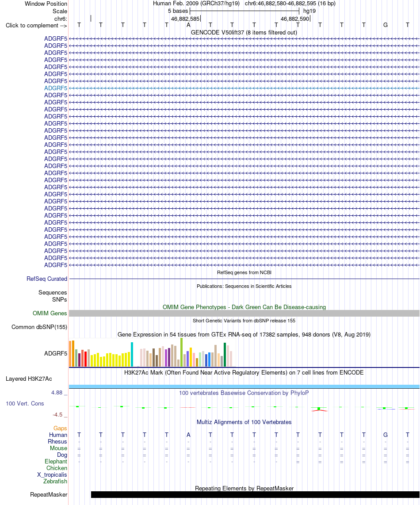Click base G in the top sequence row

pos(385,25)
